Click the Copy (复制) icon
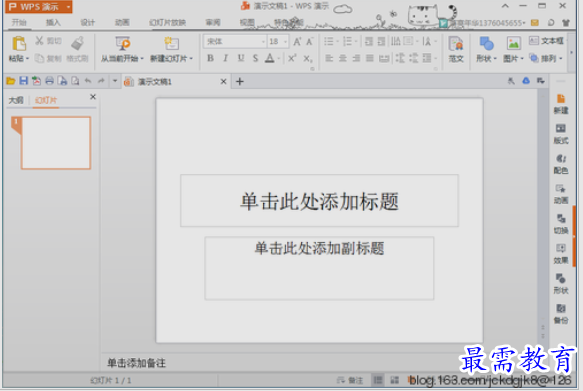Screen dimensions: 583x391 click(x=39, y=58)
